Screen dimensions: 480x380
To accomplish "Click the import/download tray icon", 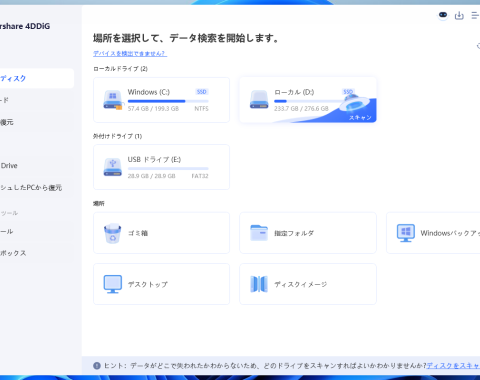I will pyautogui.click(x=459, y=15).
